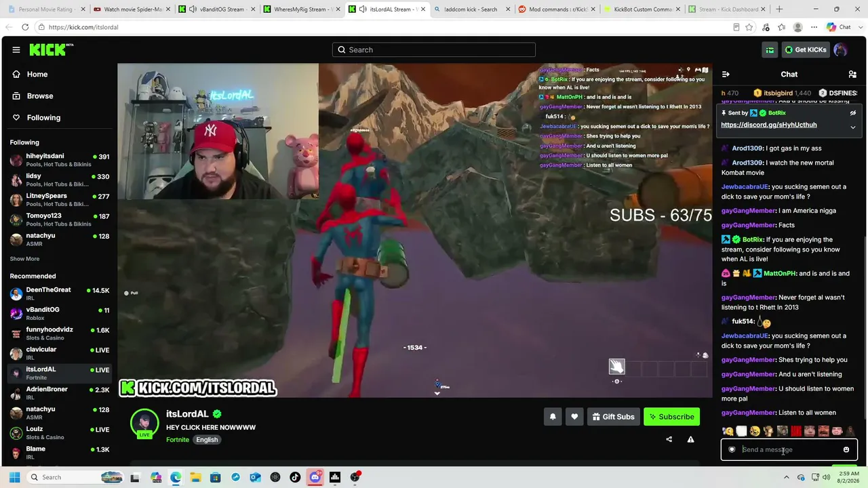Screen dimensions: 868x488
Task: Open Copilot Chat in the browser
Action: click(839, 27)
